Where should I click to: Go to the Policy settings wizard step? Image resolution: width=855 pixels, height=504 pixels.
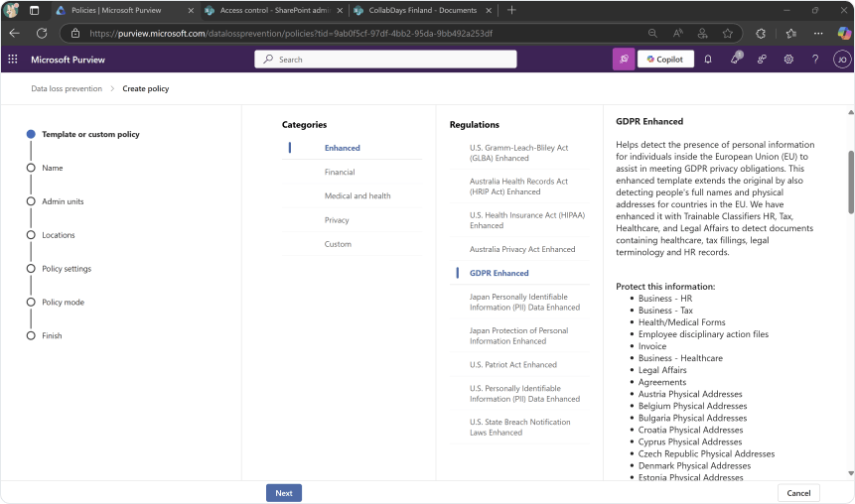click(x=67, y=269)
